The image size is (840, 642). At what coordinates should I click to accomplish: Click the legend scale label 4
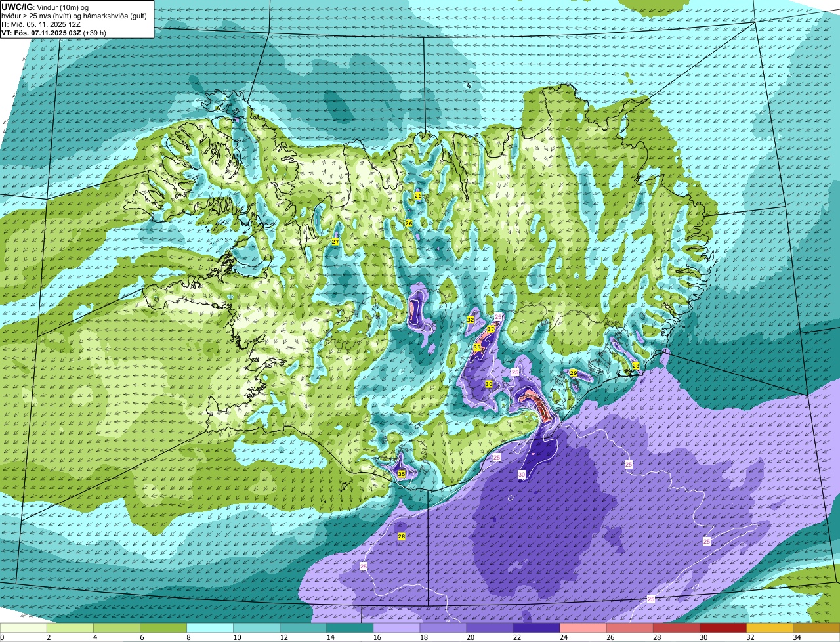coord(95,637)
